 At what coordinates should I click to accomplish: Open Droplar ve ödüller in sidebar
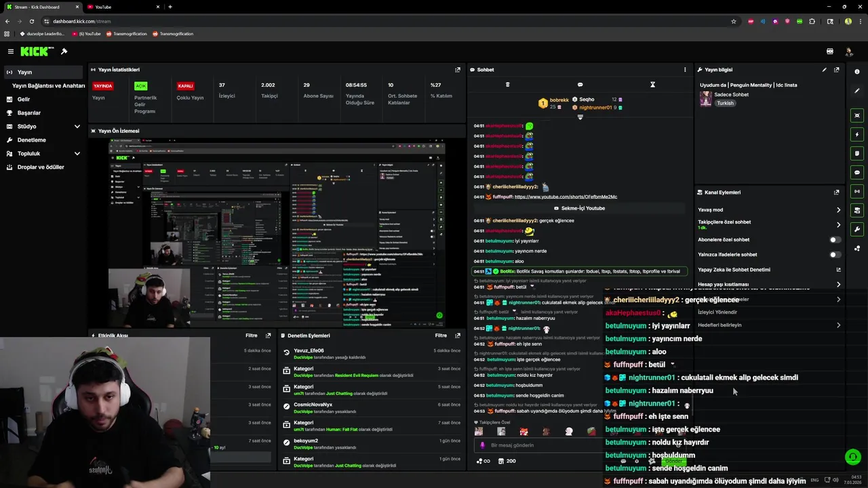tap(41, 167)
